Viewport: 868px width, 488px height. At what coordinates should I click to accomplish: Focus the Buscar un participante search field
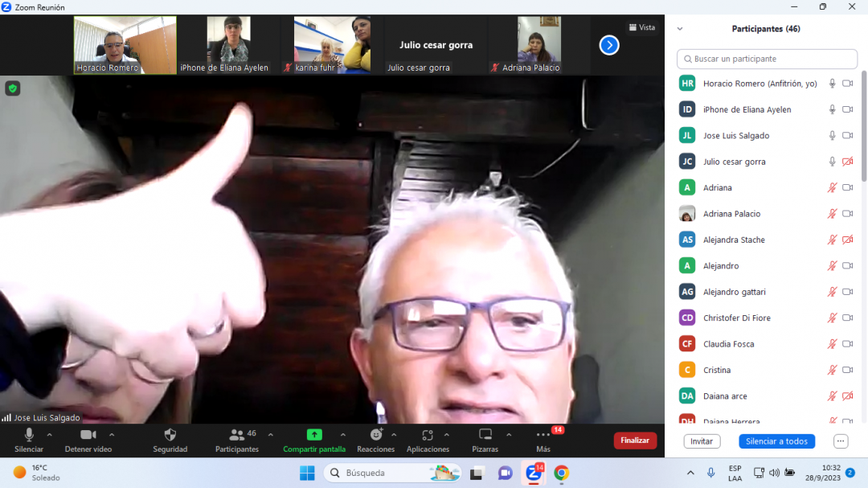click(x=767, y=59)
